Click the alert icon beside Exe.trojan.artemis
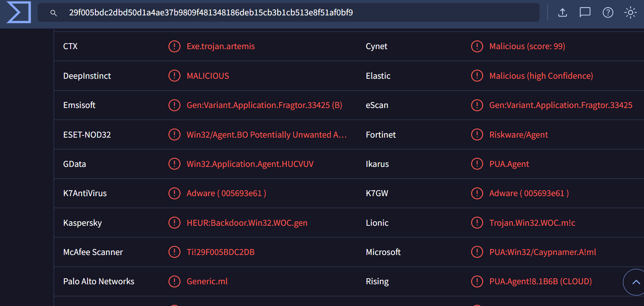Image resolution: width=644 pixels, height=306 pixels. (174, 46)
